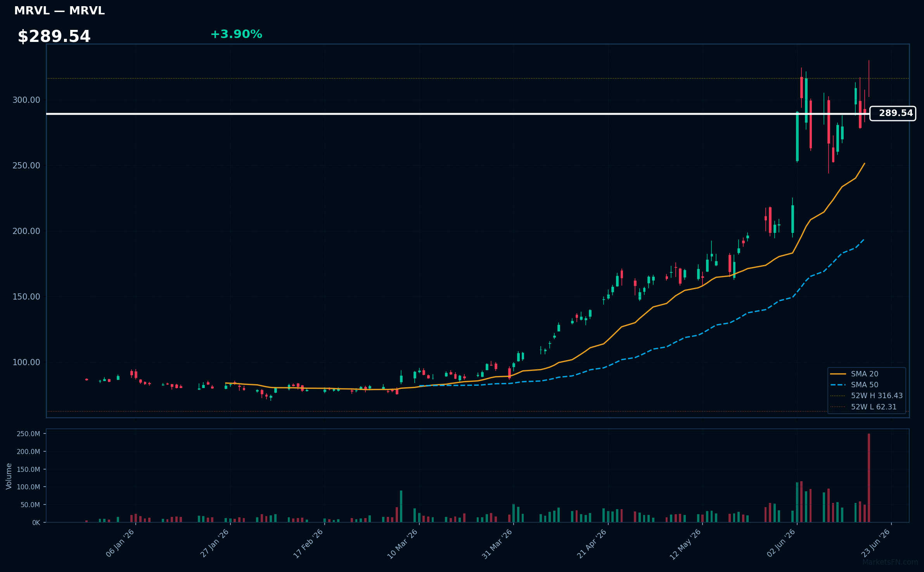The width and height of the screenshot is (924, 572).
Task: Click the 150.0M volume axis label
Action: (28, 470)
